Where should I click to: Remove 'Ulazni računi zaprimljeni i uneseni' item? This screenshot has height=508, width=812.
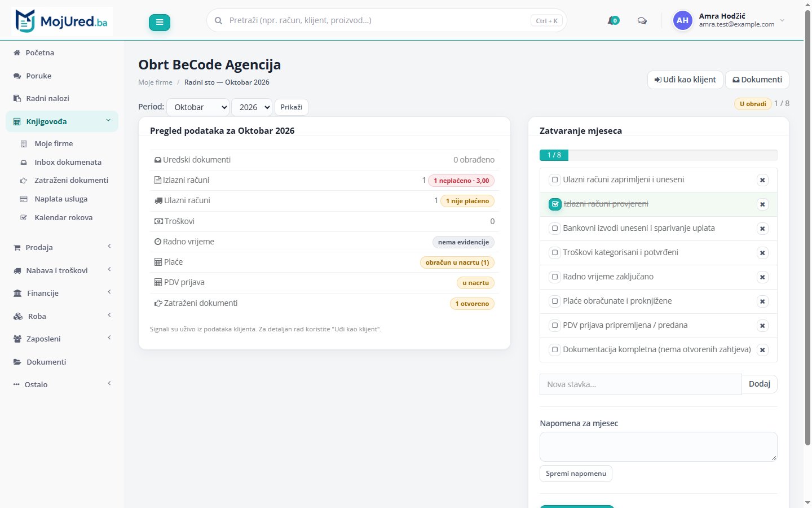pyautogui.click(x=762, y=180)
